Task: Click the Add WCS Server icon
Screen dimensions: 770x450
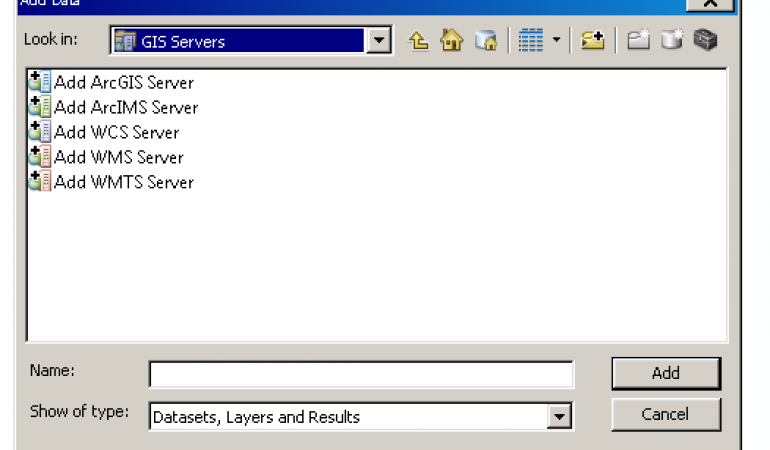Action: coord(40,132)
